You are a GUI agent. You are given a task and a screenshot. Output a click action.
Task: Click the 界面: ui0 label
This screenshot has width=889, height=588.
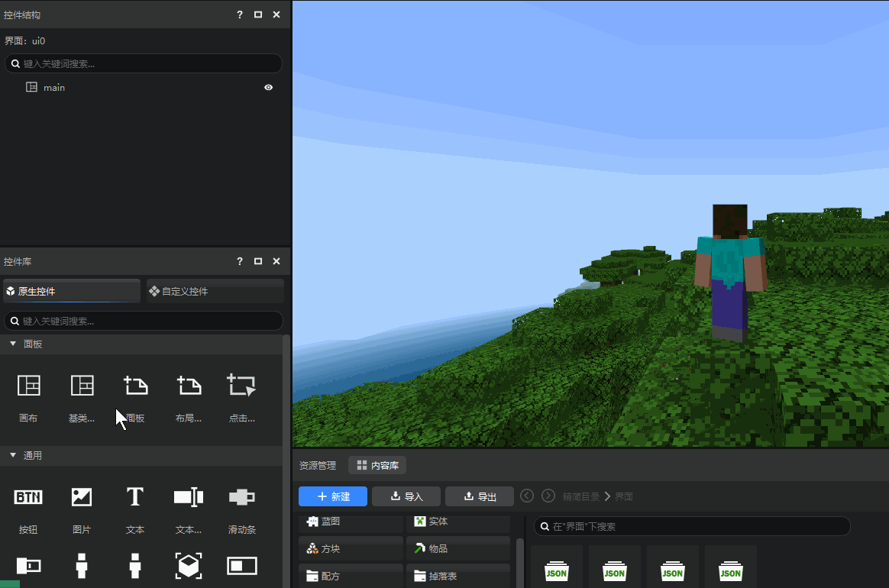pos(25,40)
